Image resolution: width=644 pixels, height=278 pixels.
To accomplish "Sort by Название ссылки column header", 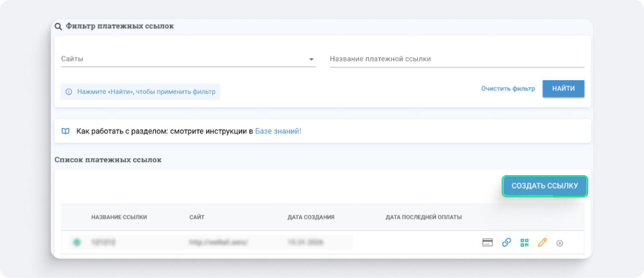I will (x=119, y=217).
